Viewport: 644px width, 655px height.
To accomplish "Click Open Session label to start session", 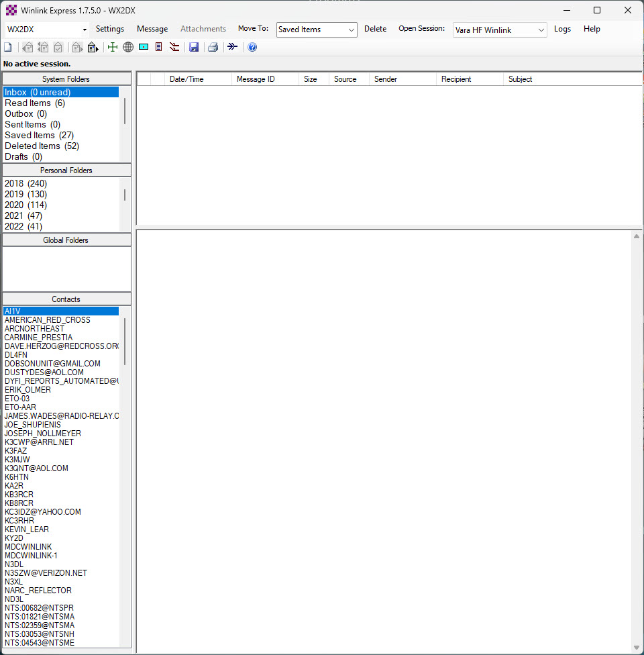I will pyautogui.click(x=421, y=29).
